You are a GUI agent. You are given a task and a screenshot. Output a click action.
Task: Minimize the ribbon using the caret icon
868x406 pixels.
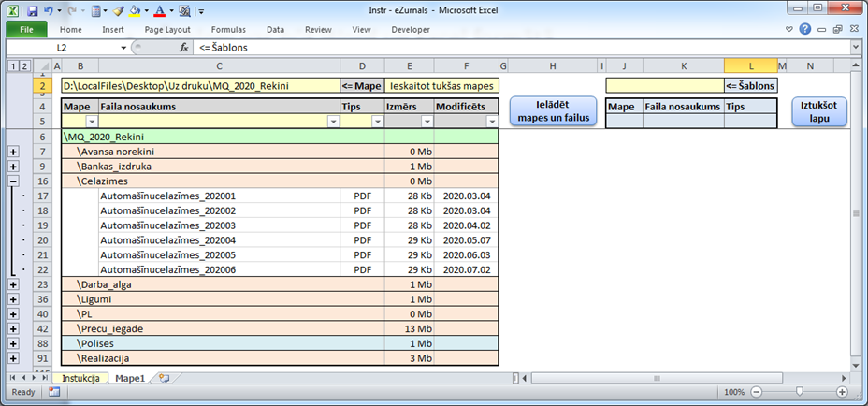pyautogui.click(x=788, y=29)
